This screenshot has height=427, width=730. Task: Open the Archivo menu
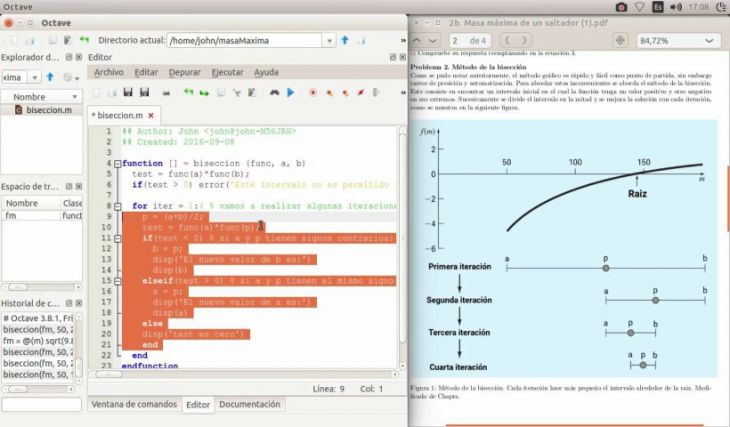pos(108,72)
